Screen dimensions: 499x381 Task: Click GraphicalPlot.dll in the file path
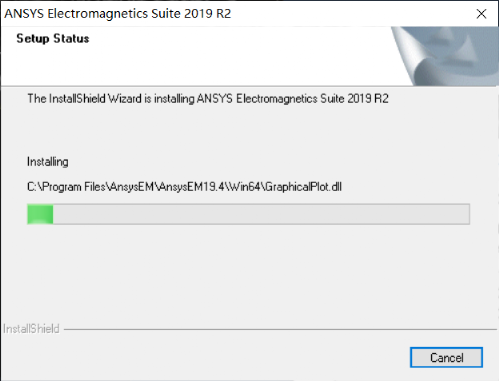pyautogui.click(x=303, y=187)
